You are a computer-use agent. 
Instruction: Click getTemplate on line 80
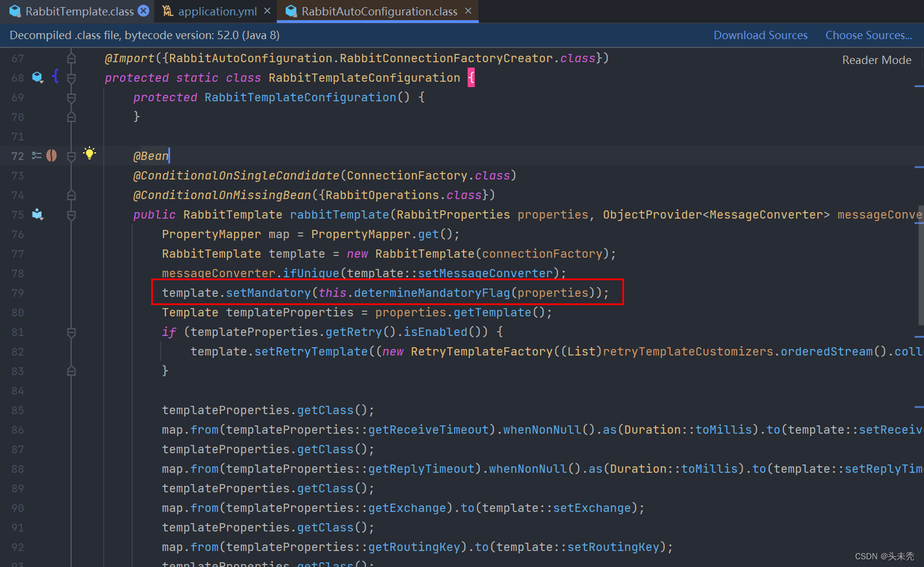click(x=493, y=312)
